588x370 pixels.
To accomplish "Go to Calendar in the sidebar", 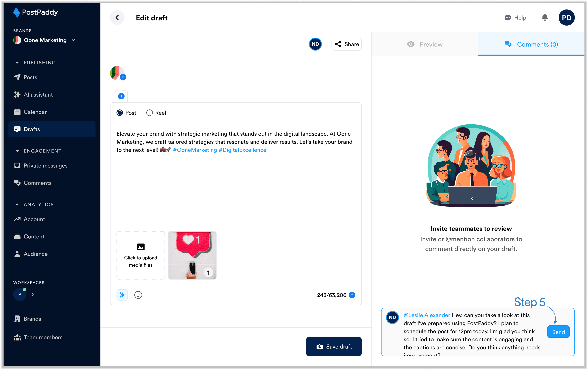I will 35,112.
